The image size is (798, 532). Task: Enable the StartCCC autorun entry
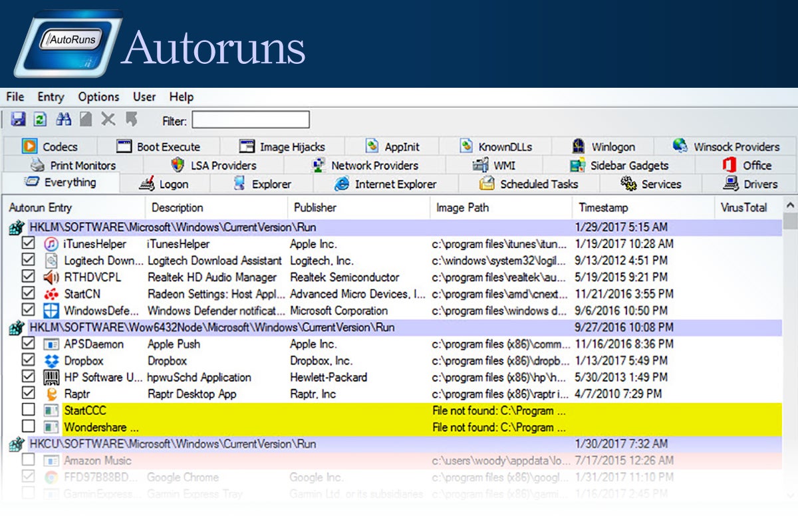click(28, 410)
